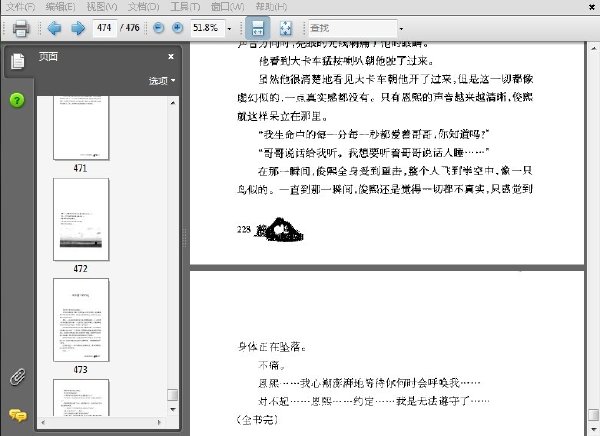Viewport: 600px width, 436px height.
Task: Open the 编辑(E) menu
Action: coord(60,7)
